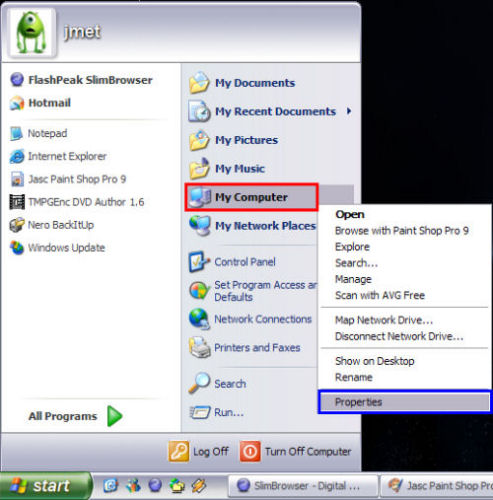Expand My Recent Documents submenu arrow
The height and width of the screenshot is (500, 493).
point(349,111)
